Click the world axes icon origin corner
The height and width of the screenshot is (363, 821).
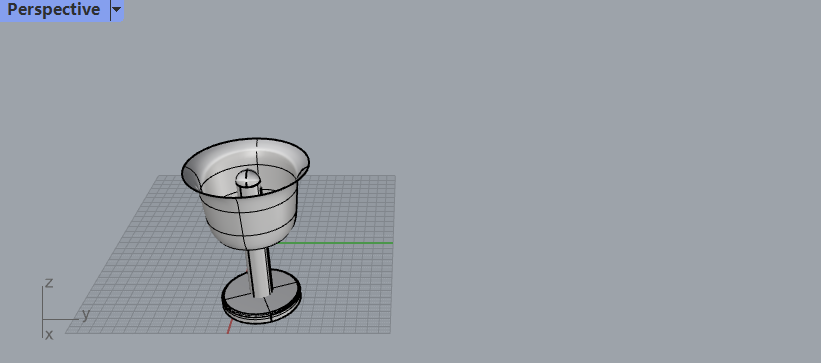point(42,319)
